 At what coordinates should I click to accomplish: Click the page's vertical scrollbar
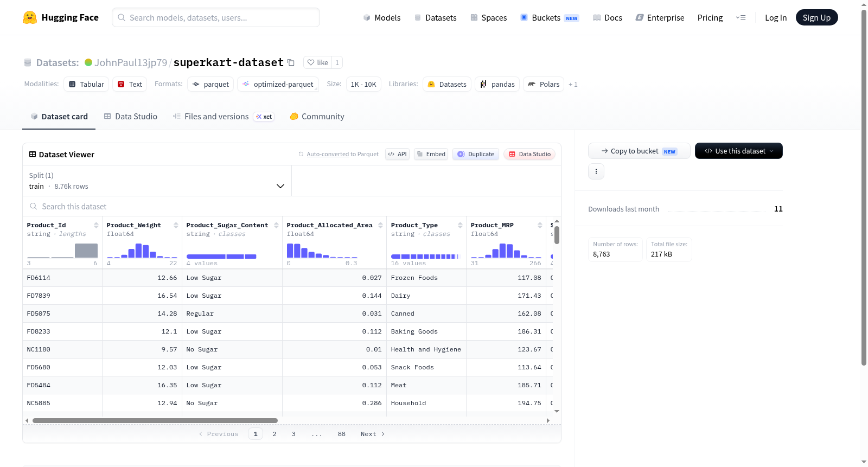tap(864, 187)
